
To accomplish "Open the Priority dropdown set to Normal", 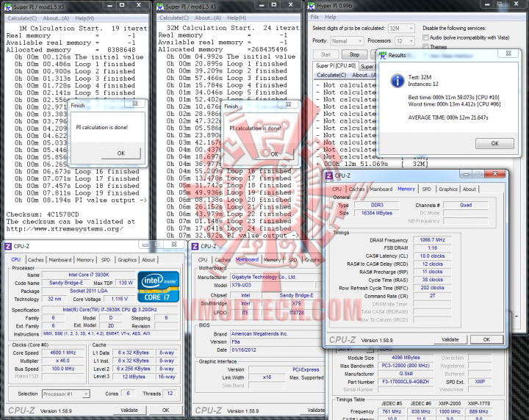I will coord(347,41).
